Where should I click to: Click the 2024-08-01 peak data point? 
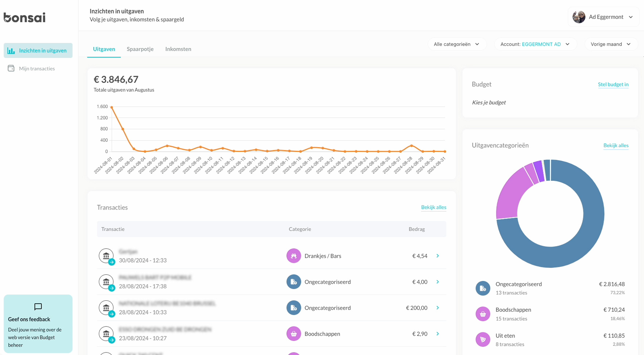click(x=112, y=107)
